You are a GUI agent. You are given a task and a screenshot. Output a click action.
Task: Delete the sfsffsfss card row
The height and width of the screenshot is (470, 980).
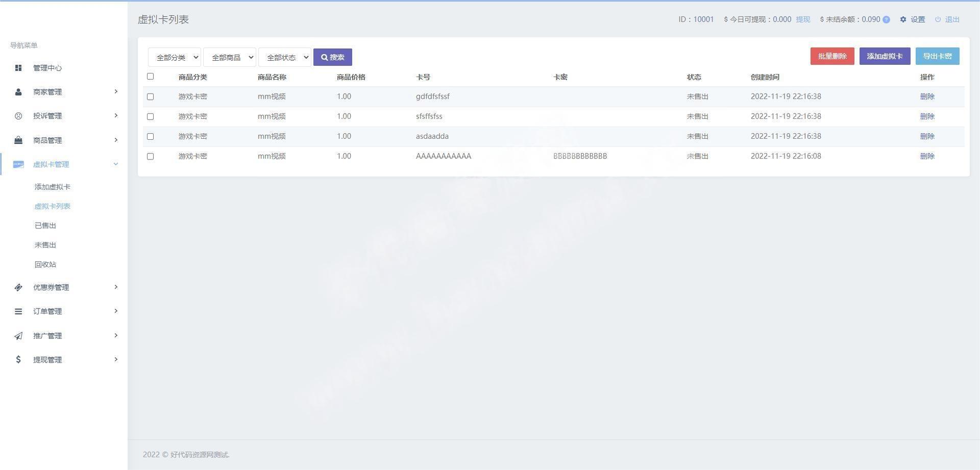(927, 116)
